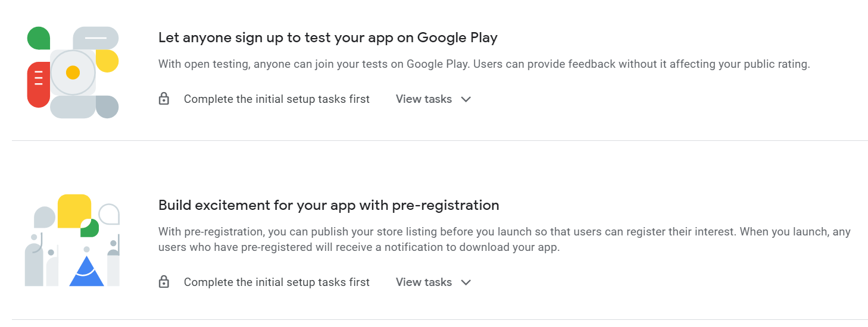Screen dimensions: 868x327
Task: Click the pre-registration description paragraph
Action: (504, 240)
